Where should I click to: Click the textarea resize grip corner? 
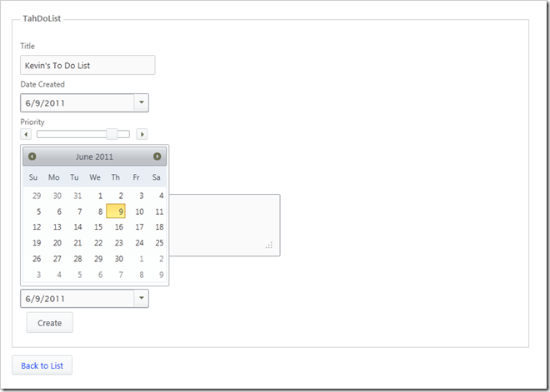click(269, 246)
